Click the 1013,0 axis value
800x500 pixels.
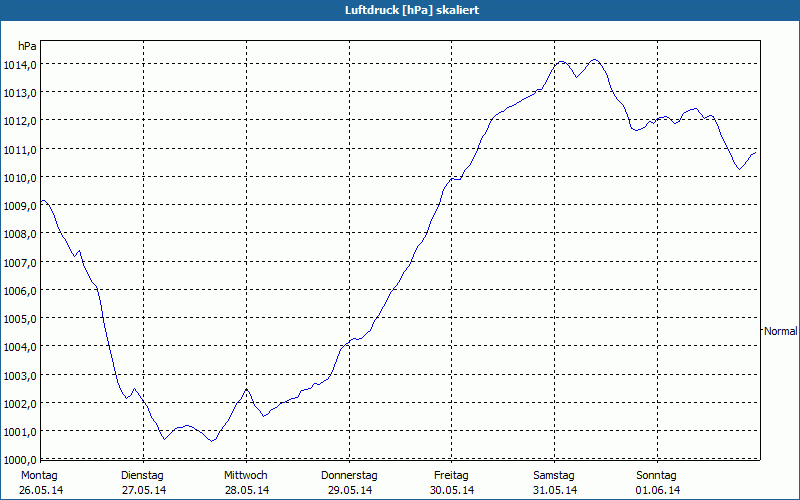pos(20,93)
